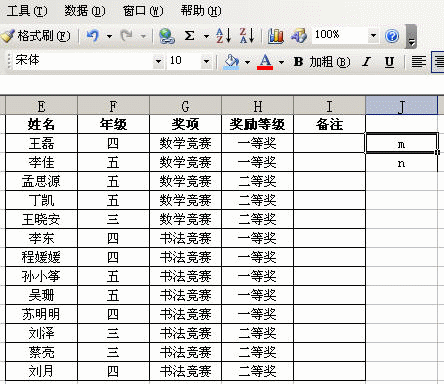Select cell containing 刘月
This screenshot has width=444, height=384.
click(x=41, y=371)
